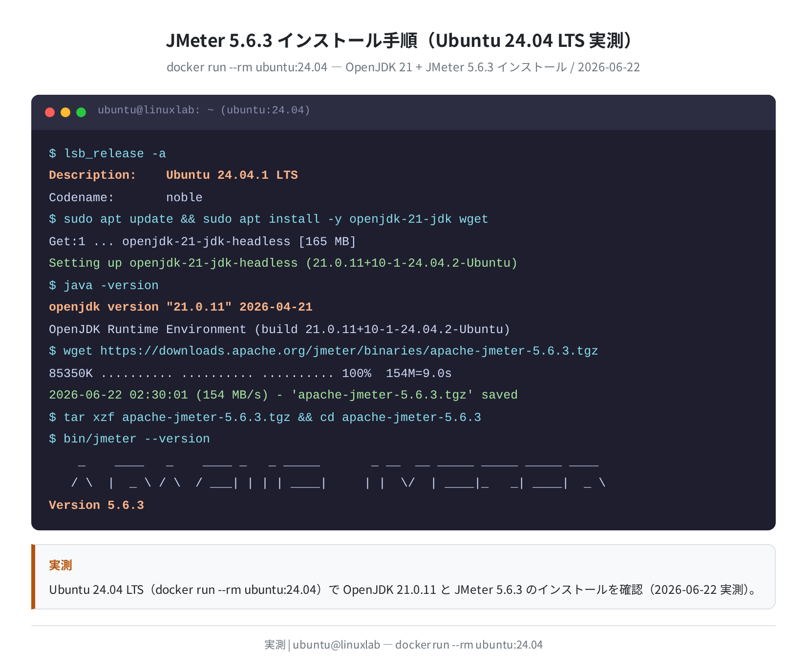Click the subtitle line starting 'docker run --rm ubuntu:24.04'
The width and height of the screenshot is (807, 672).
(403, 67)
